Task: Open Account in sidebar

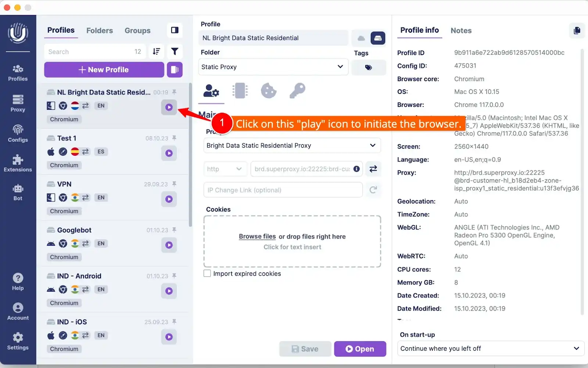Action: (18, 312)
